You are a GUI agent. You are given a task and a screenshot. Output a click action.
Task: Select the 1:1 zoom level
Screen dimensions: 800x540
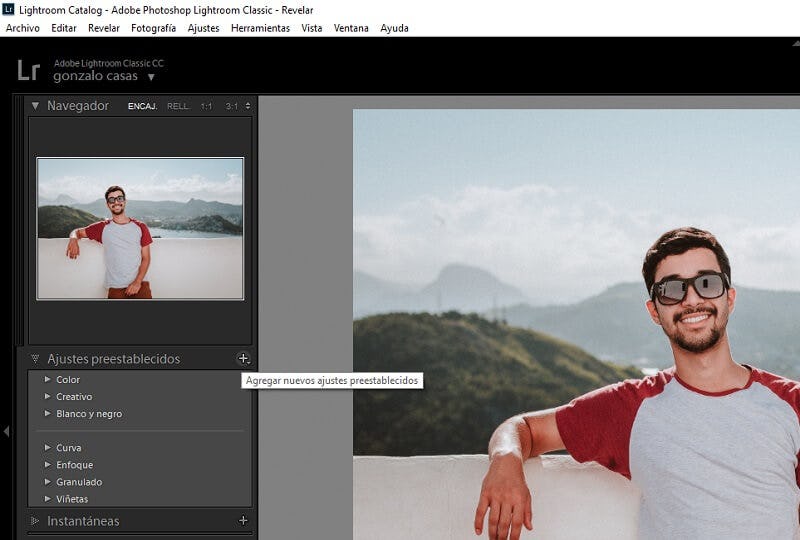[206, 106]
